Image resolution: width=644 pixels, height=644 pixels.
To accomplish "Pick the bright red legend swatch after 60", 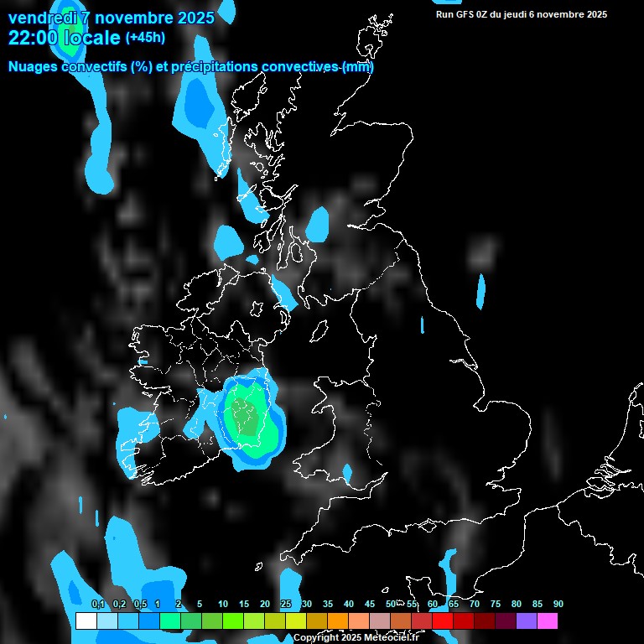I will pos(442,621).
